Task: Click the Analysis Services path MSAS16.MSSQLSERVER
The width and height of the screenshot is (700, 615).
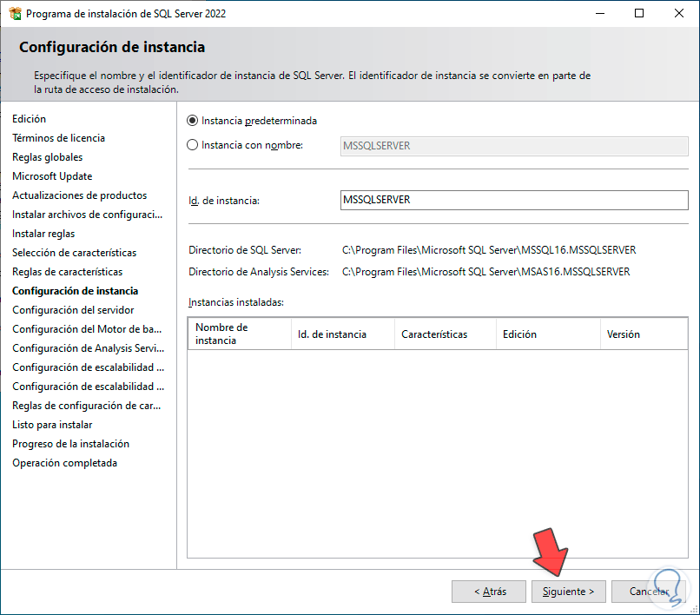Action: coord(485,272)
